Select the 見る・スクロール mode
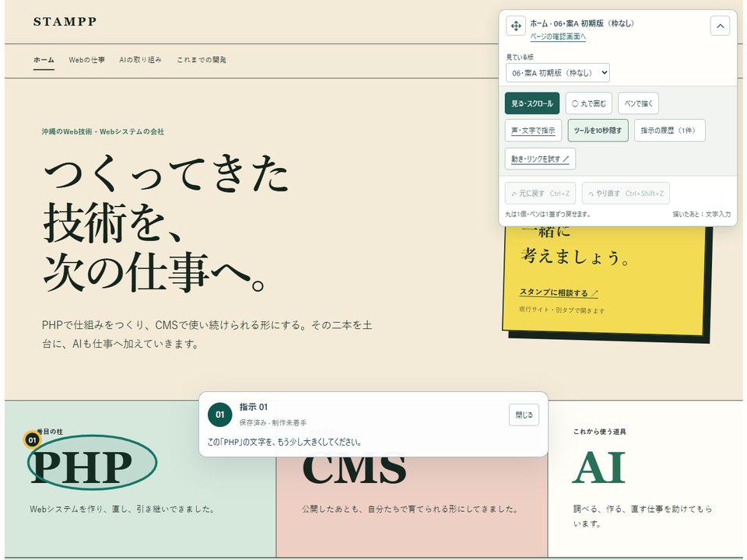The height and width of the screenshot is (560, 747). tap(531, 103)
